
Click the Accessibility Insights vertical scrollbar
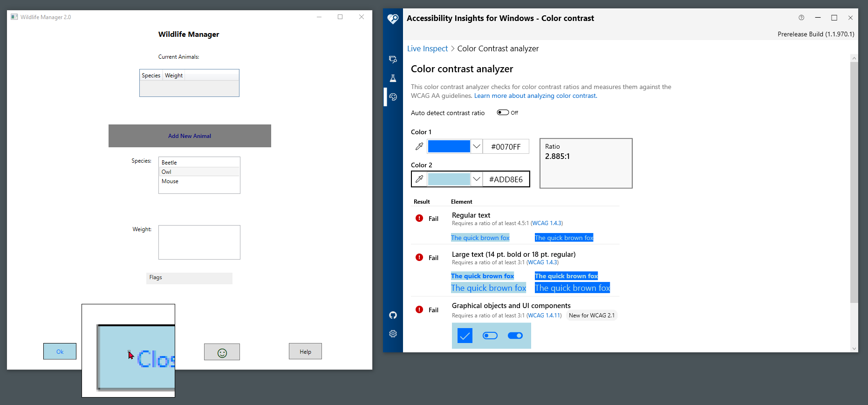pyautogui.click(x=854, y=182)
